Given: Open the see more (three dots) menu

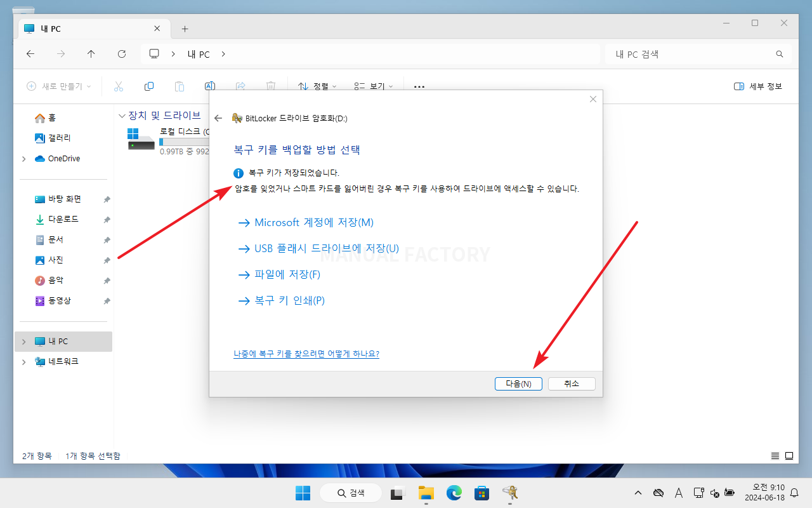Looking at the screenshot, I should 419,86.
